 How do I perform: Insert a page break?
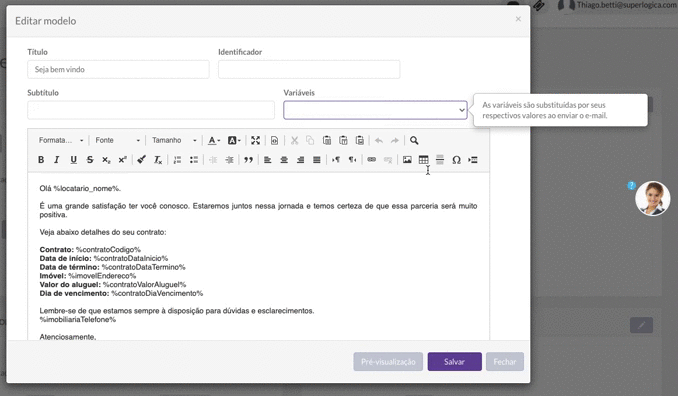(x=473, y=160)
